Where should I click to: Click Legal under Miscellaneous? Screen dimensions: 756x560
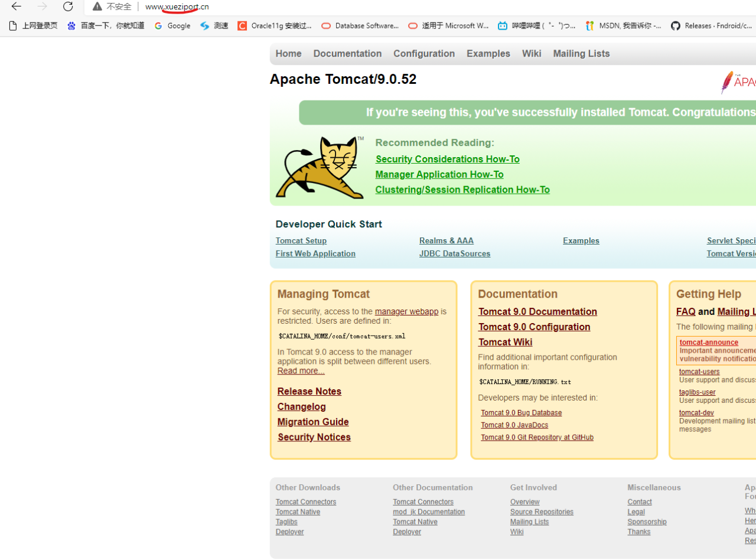[x=636, y=512]
